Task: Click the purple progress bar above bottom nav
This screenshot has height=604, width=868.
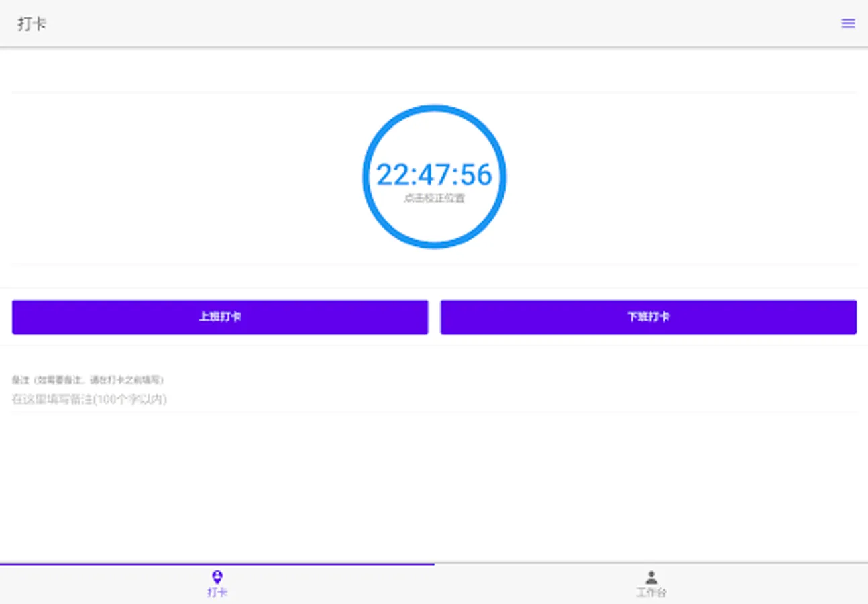Action: pos(217,565)
